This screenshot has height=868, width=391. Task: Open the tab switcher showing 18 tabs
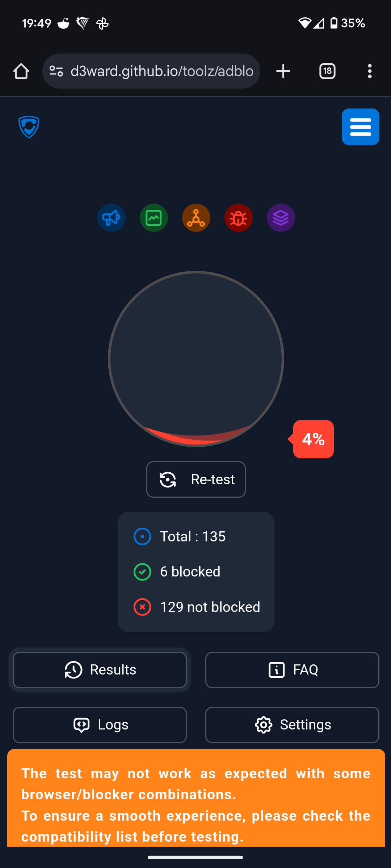click(x=327, y=71)
